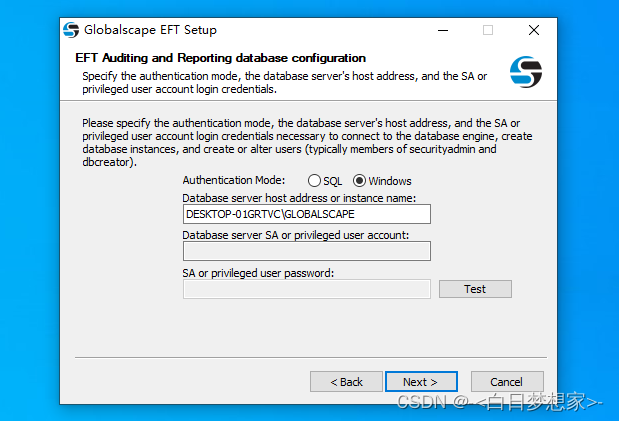The height and width of the screenshot is (421, 619).
Task: Click the maximize button in the title bar
Action: coord(488,30)
